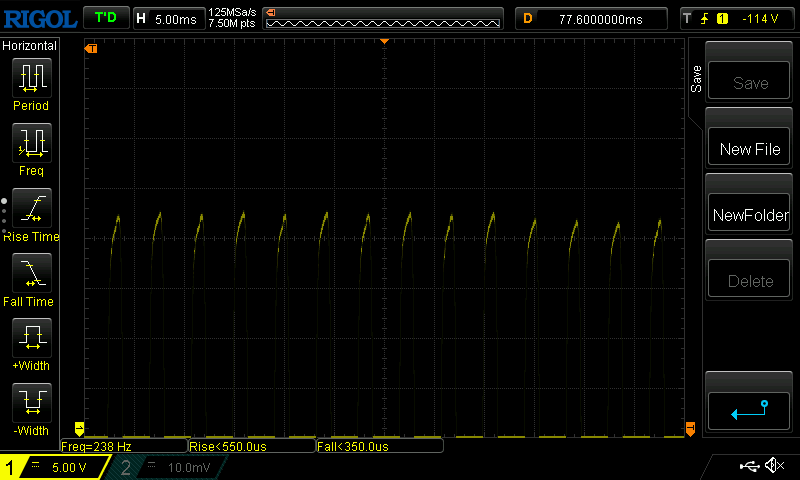Select the Period measurement icon
This screenshot has width=800, height=480.
(32, 78)
